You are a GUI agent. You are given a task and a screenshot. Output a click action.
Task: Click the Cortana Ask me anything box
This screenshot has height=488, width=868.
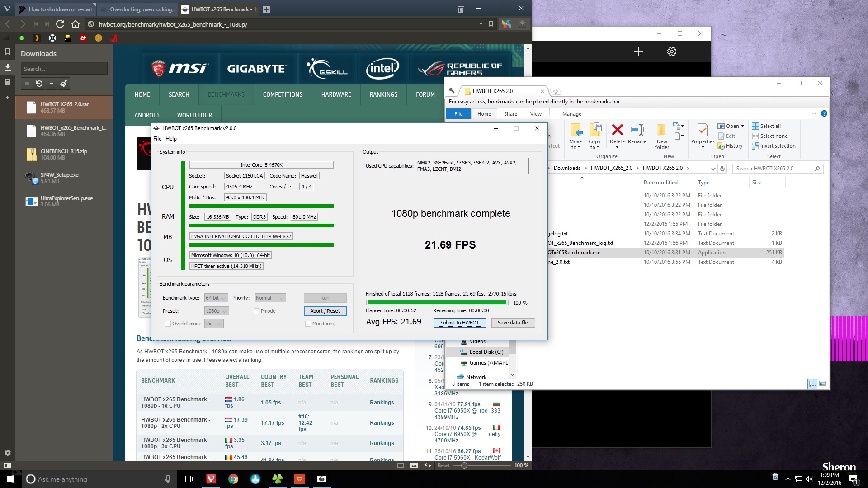click(x=99, y=479)
